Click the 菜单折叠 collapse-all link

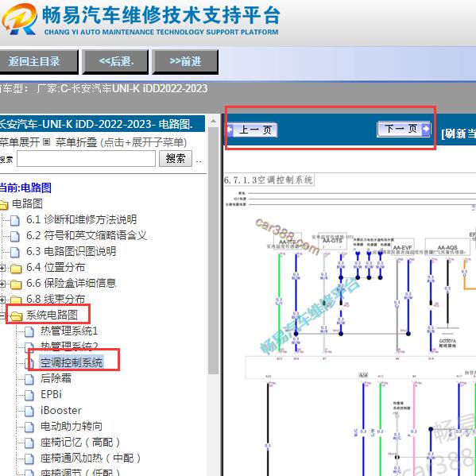click(76, 142)
